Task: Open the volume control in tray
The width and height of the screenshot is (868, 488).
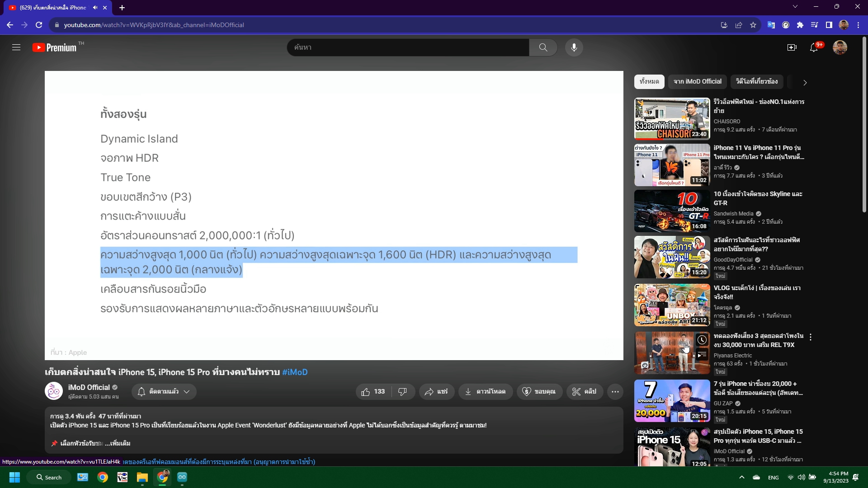Action: [801, 477]
